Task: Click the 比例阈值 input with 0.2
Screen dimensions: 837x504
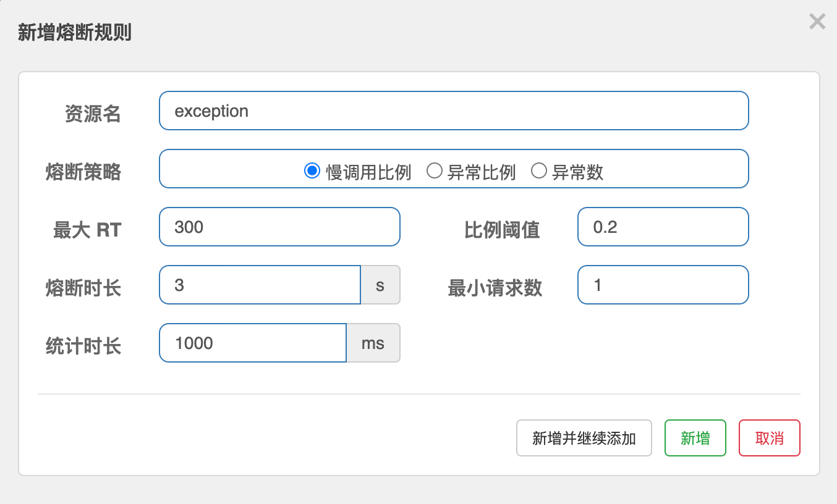Action: tap(663, 227)
